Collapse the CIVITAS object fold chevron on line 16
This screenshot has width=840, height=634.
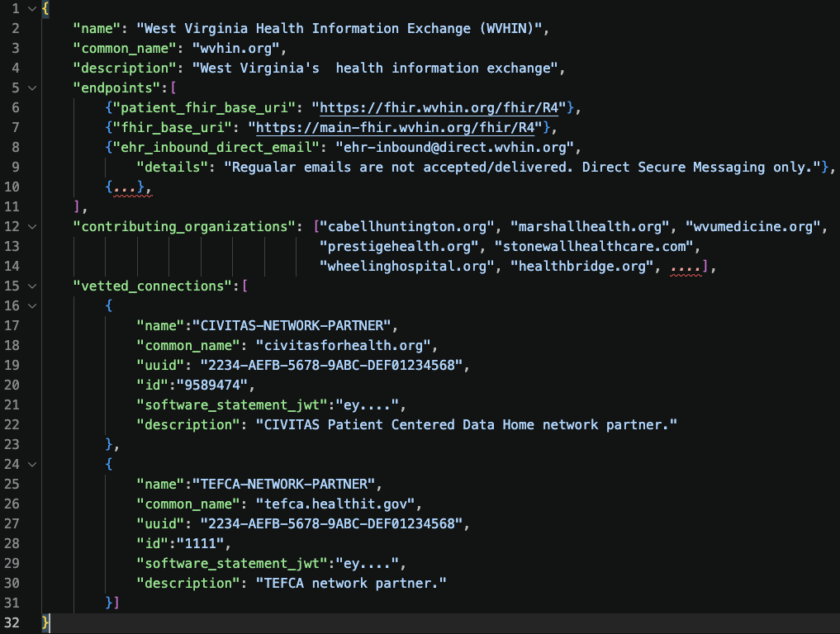pos(32,305)
